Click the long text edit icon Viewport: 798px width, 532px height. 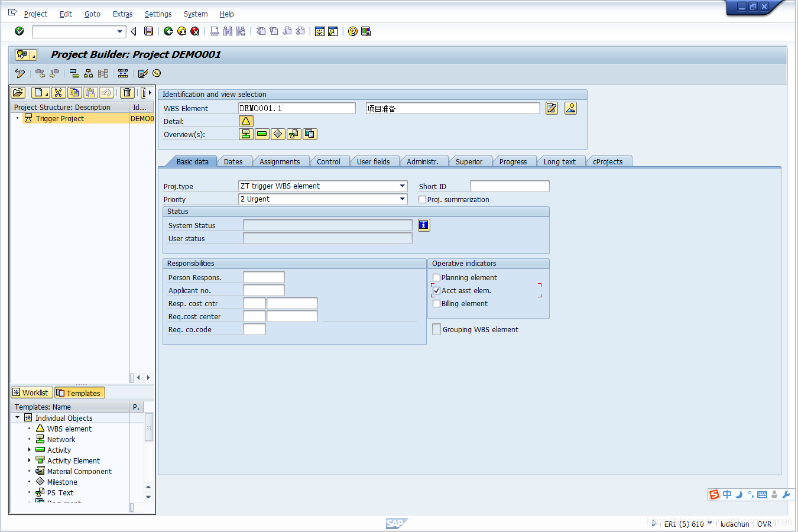[552, 108]
